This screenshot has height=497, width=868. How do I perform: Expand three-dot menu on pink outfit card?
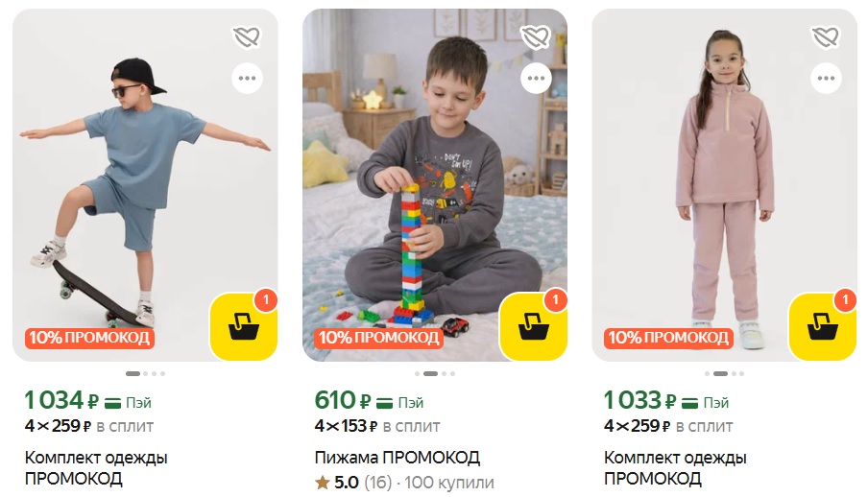click(826, 78)
